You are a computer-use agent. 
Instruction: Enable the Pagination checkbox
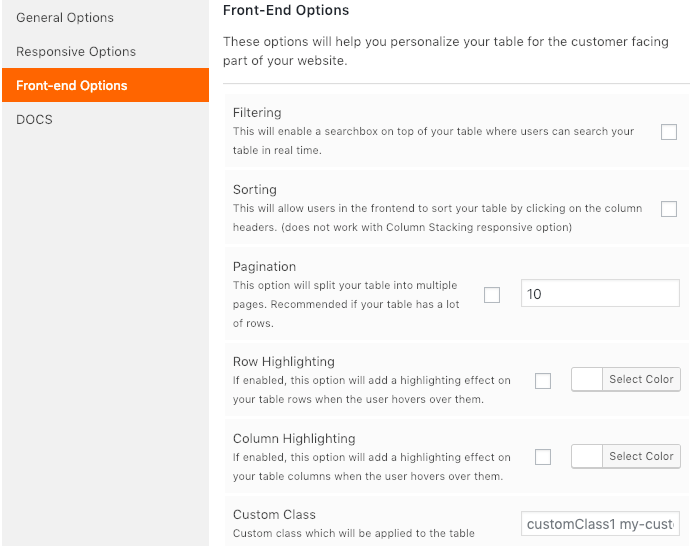tap(492, 295)
